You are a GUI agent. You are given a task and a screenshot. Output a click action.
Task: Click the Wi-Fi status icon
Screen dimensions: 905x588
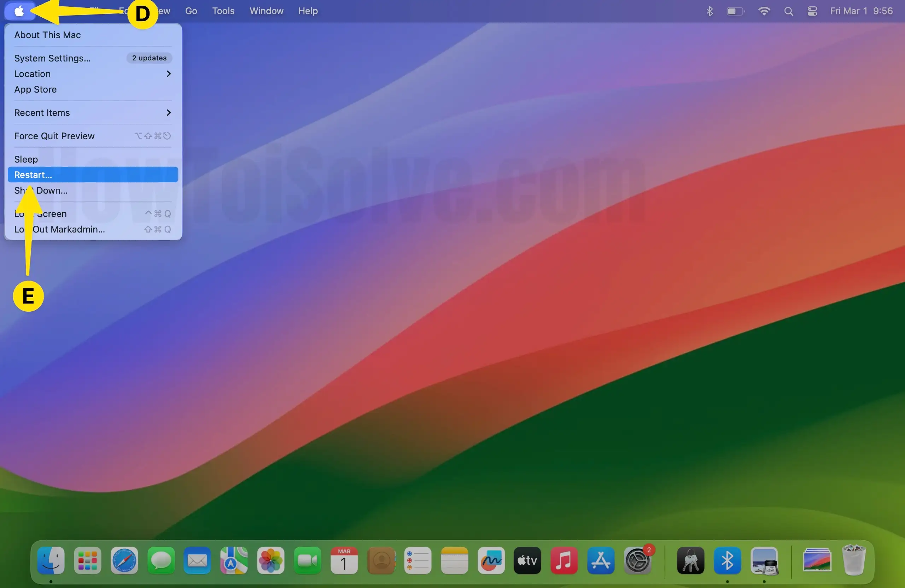(764, 11)
